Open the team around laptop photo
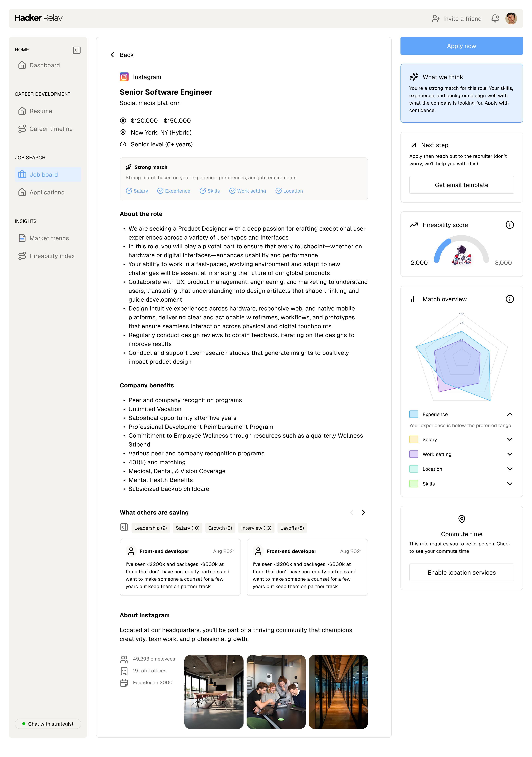 tap(276, 692)
